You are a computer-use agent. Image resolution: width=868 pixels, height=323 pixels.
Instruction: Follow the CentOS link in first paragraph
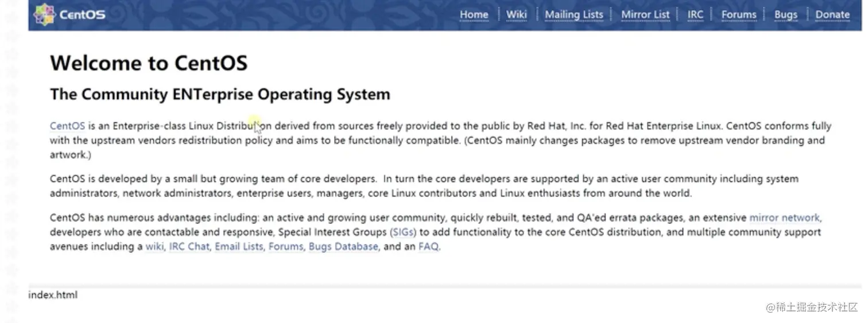coord(67,126)
